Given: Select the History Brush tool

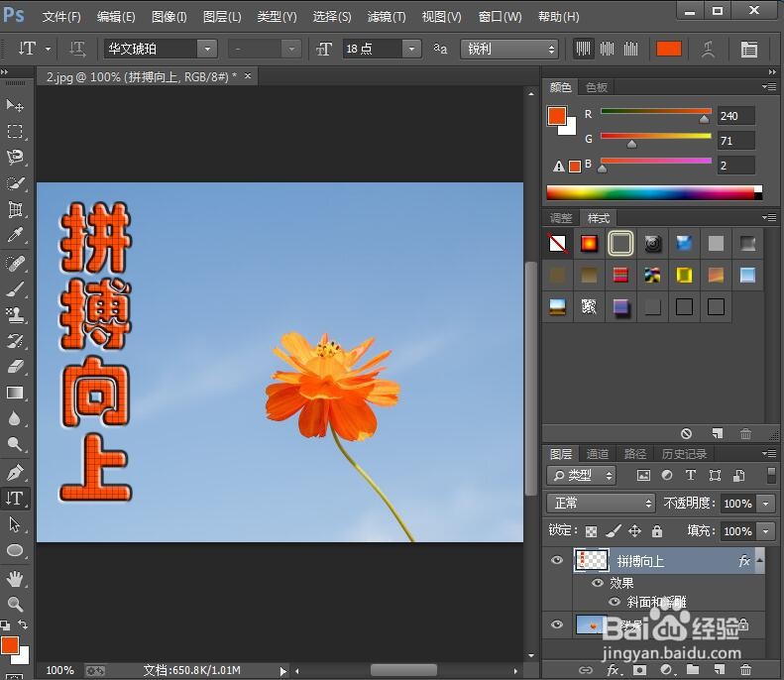Looking at the screenshot, I should coord(15,341).
